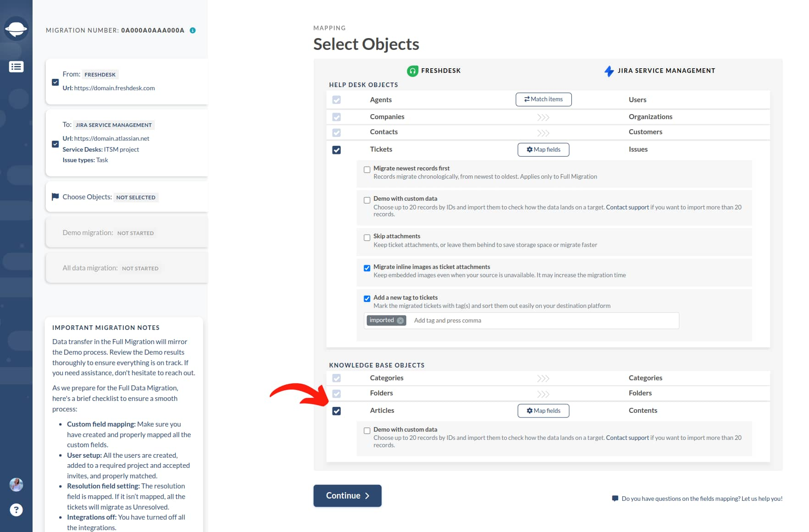The height and width of the screenshot is (532, 809).
Task: Click the chat icon beside fields mapping question
Action: click(615, 499)
